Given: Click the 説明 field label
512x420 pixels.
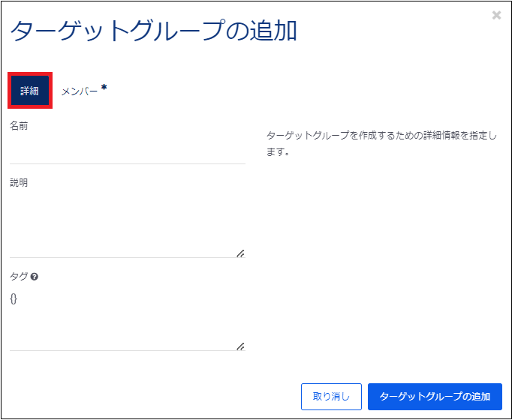Looking at the screenshot, I should click(x=19, y=182).
